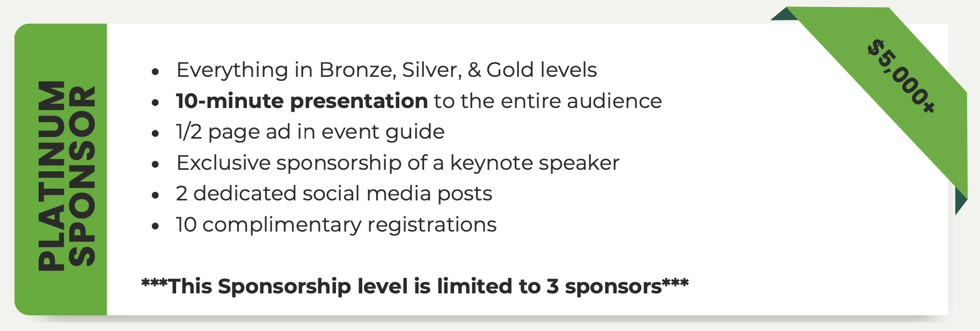Click the limited to 3 sponsors notice
Screen dimensions: 980x331
point(415,286)
